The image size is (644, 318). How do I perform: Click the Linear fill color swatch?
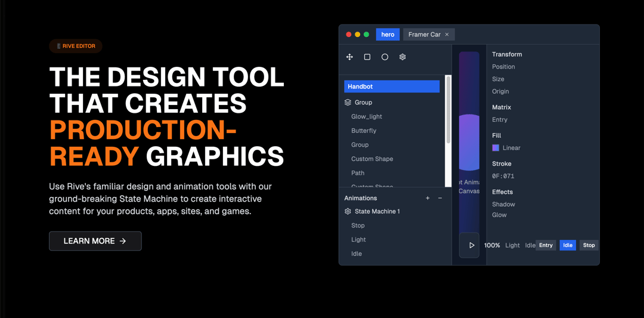(x=496, y=148)
